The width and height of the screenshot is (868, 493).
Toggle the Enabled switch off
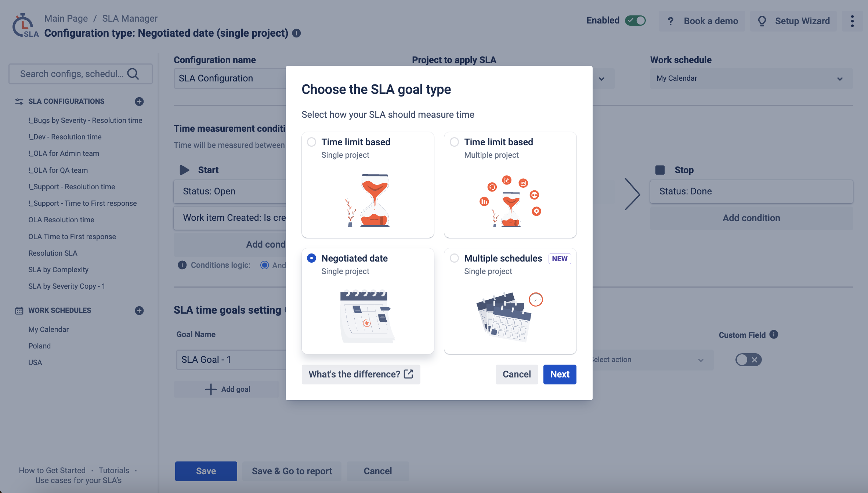[x=636, y=21]
